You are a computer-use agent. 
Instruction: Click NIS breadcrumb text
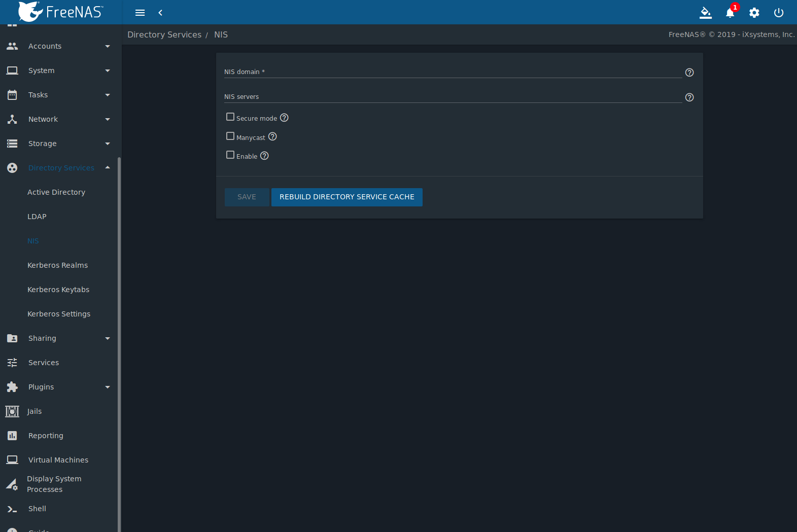[x=221, y=34]
